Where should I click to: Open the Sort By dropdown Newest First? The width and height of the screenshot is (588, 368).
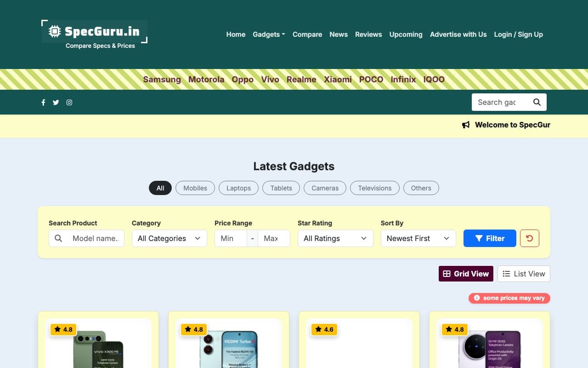pos(418,238)
